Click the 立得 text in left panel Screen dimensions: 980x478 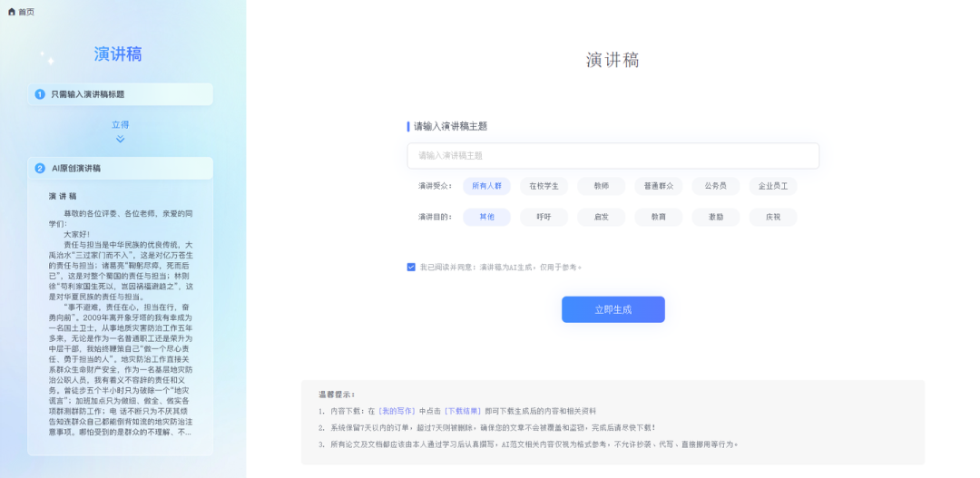(120, 125)
